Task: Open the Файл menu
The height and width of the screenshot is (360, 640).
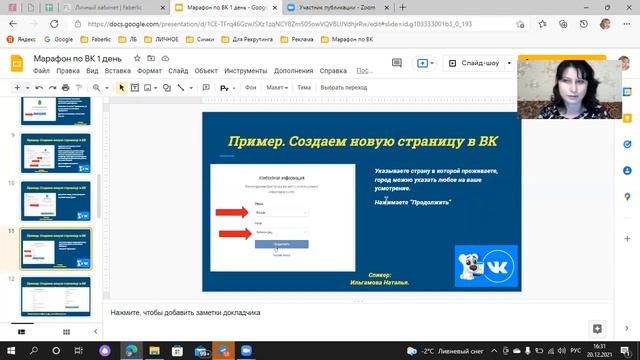Action: pos(41,71)
